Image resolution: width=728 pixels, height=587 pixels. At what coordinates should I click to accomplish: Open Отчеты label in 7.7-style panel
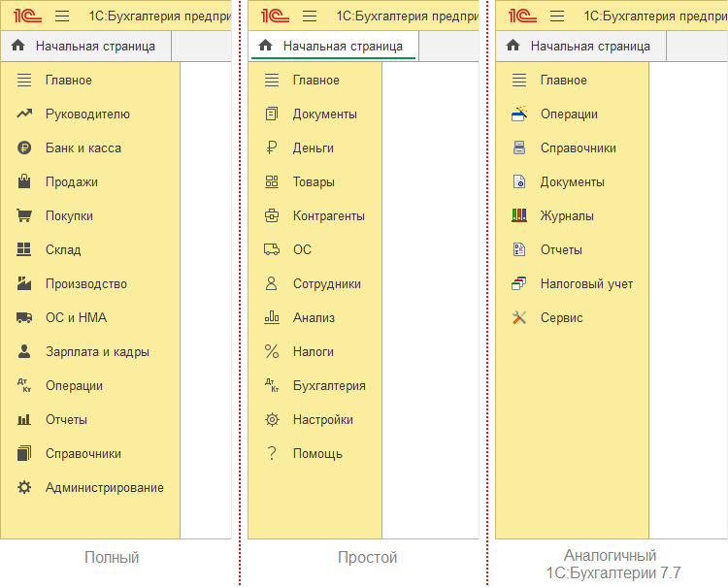(x=561, y=249)
